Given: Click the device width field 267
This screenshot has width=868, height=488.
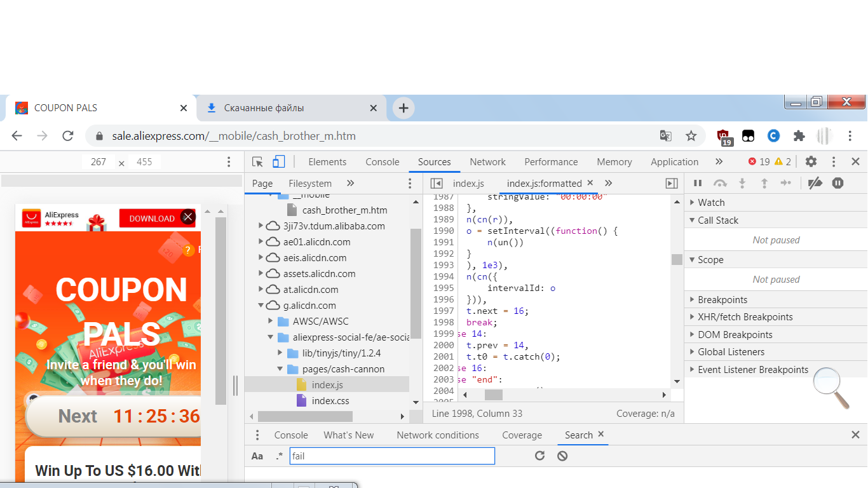Looking at the screenshot, I should pos(98,162).
